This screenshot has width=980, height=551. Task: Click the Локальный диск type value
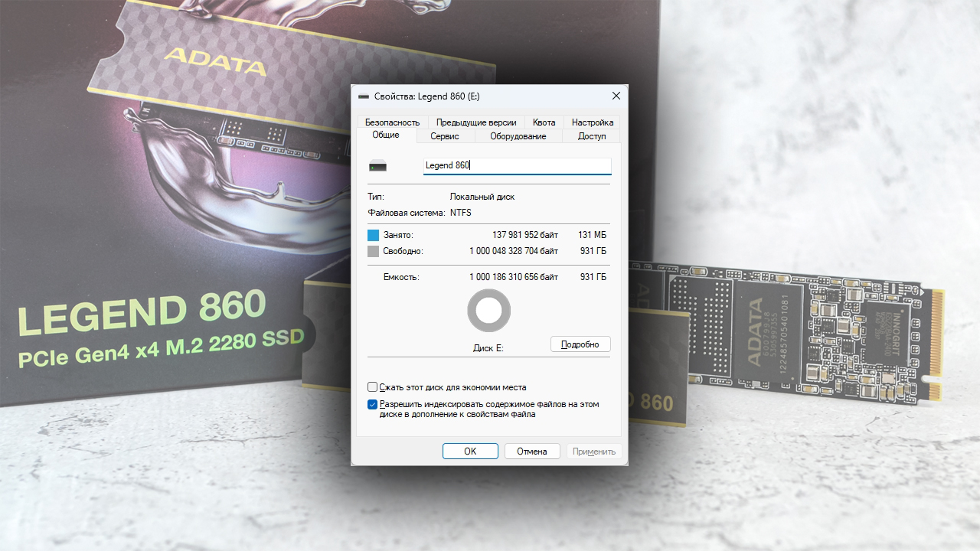pyautogui.click(x=482, y=197)
